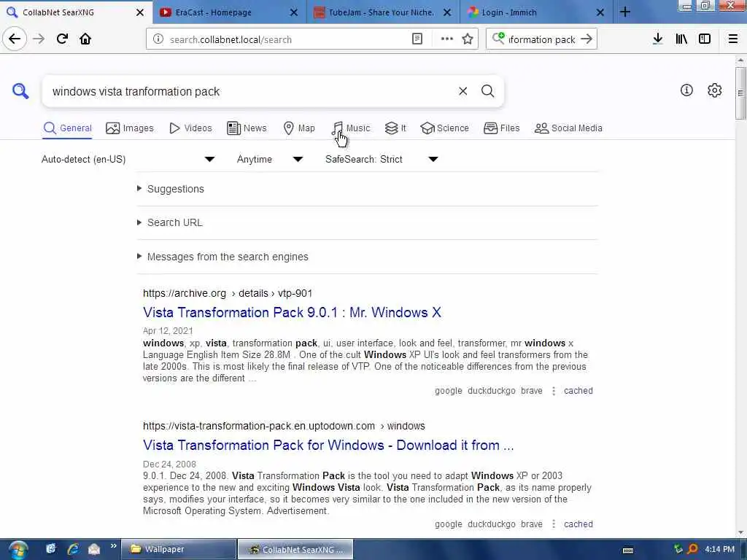Click the taskbar clock showing 4:14 PM
Image resolution: width=747 pixels, height=560 pixels.
(719, 549)
